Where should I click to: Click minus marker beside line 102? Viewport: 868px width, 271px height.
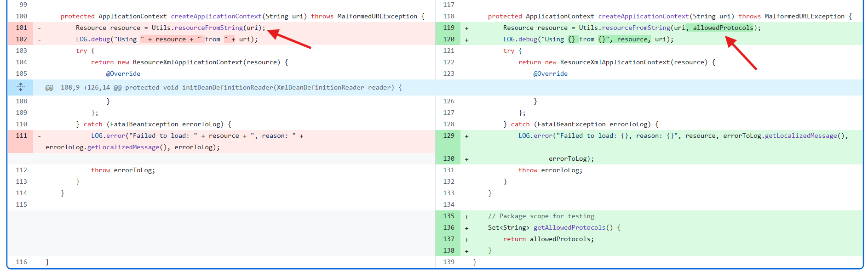tap(39, 40)
